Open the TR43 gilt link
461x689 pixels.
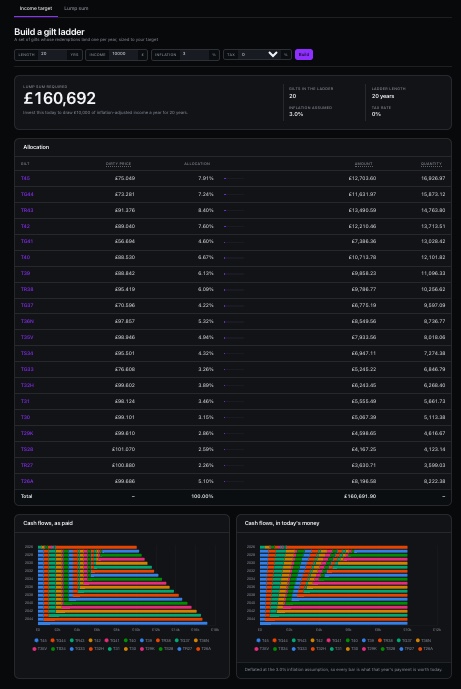pyautogui.click(x=27, y=210)
